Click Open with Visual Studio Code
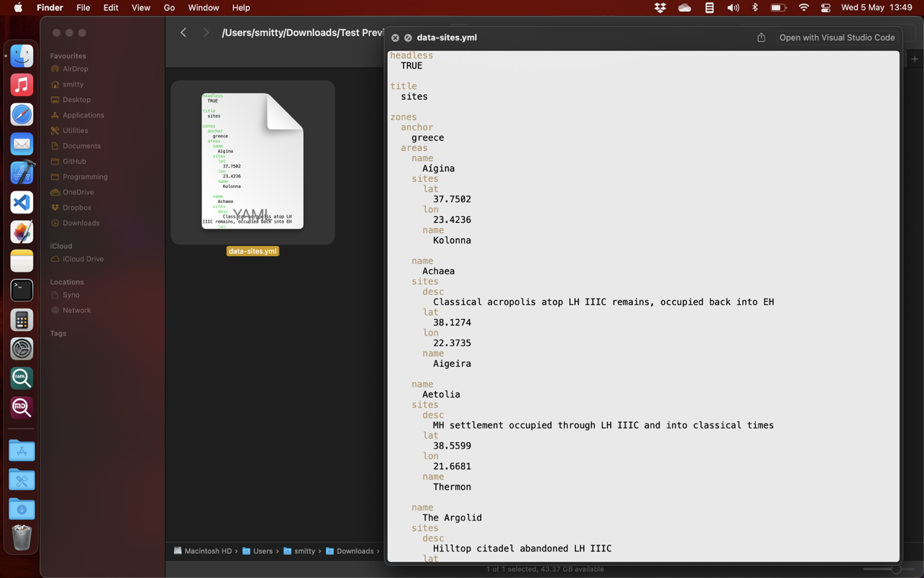924x578 pixels. (836, 37)
